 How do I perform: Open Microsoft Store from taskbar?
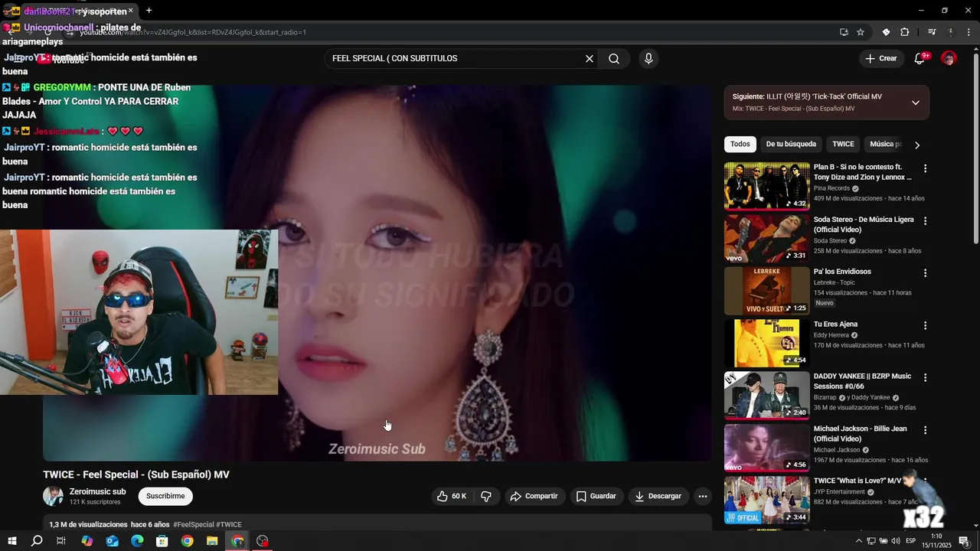(162, 541)
